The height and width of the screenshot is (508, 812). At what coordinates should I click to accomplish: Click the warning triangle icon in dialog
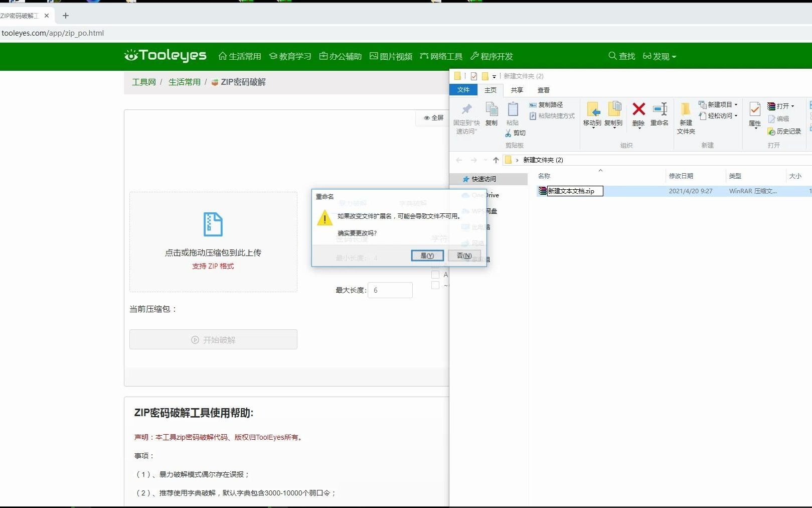point(324,218)
